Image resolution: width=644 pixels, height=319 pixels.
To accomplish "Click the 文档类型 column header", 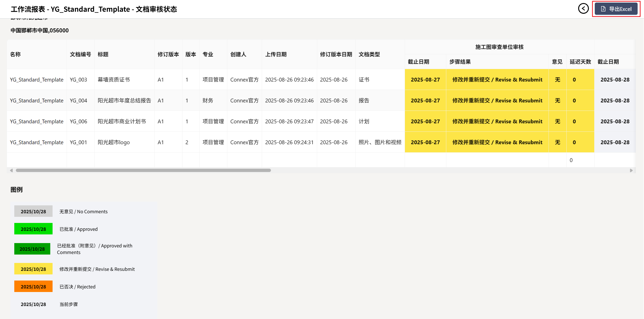I will [369, 54].
